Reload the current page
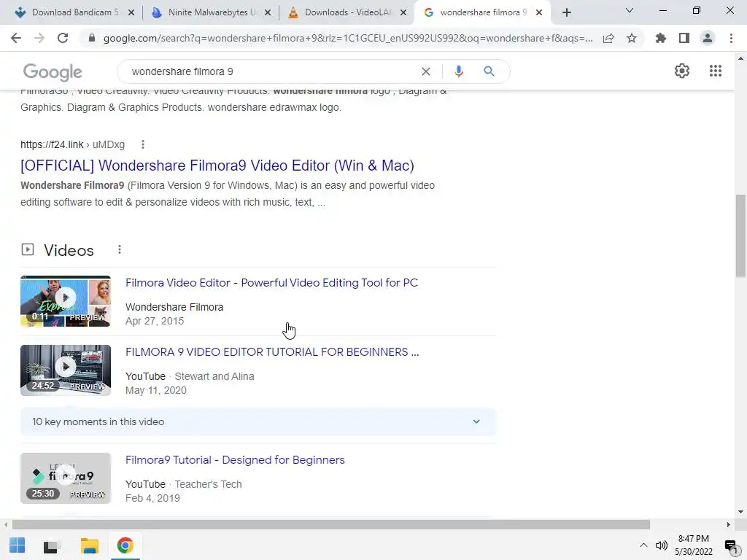The height and width of the screenshot is (560, 747). [63, 38]
